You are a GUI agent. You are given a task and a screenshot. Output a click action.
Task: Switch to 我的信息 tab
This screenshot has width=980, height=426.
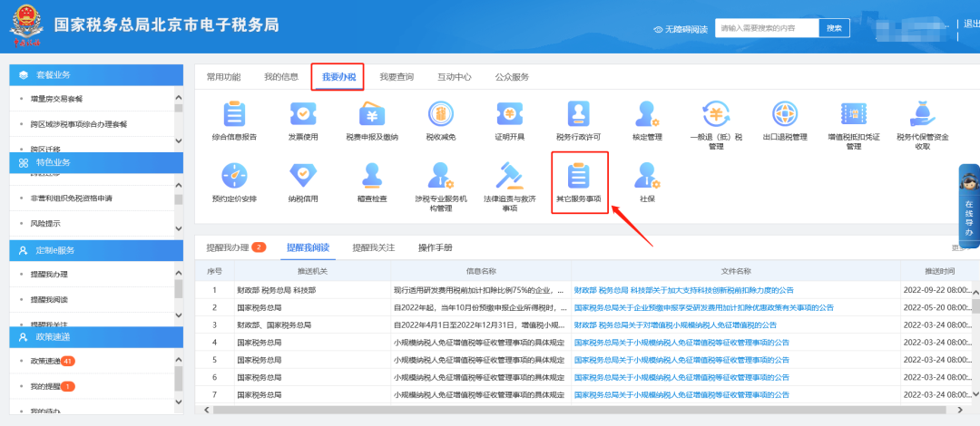(x=280, y=77)
